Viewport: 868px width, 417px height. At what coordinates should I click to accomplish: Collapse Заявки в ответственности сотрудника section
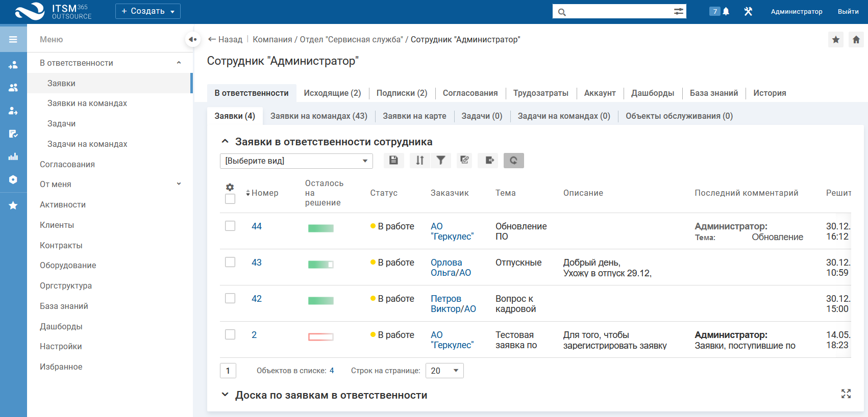(x=225, y=141)
